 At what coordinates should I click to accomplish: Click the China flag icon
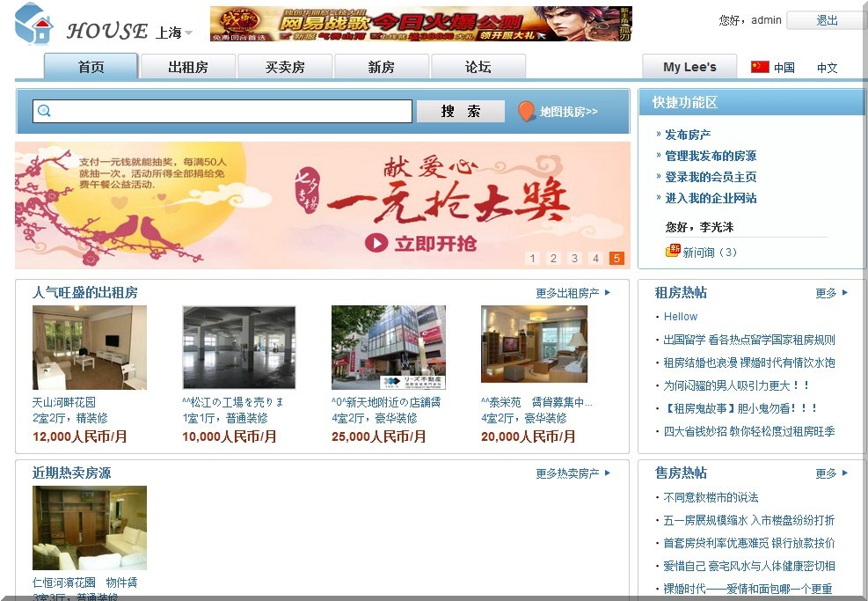[760, 67]
